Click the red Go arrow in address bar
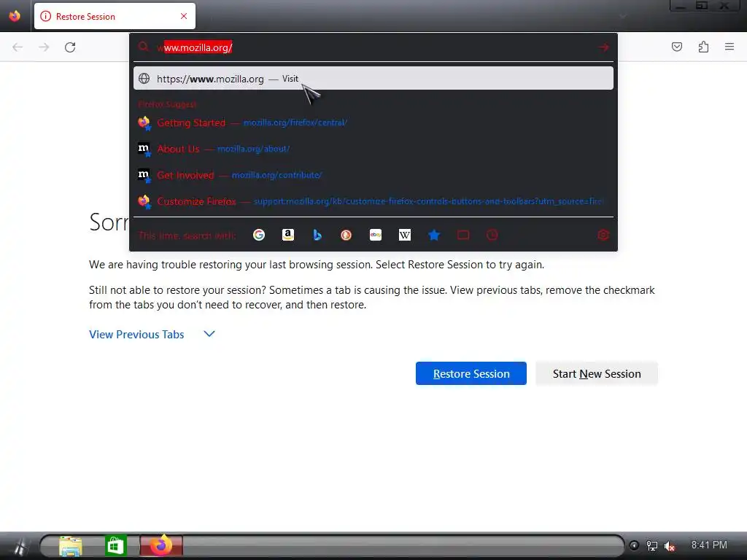747x560 pixels. 603,47
